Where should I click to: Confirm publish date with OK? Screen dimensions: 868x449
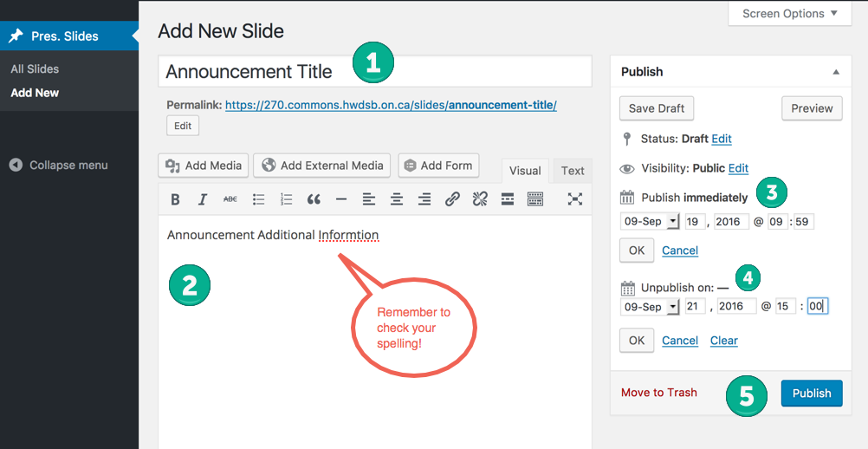637,251
